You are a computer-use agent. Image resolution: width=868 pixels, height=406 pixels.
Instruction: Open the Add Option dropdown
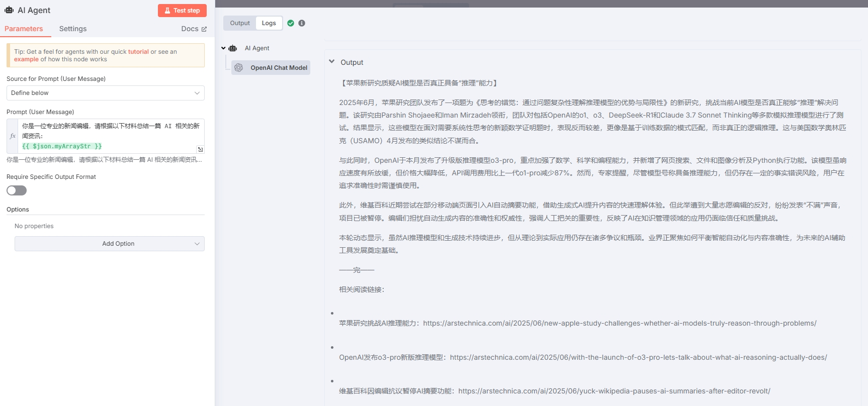(110, 244)
